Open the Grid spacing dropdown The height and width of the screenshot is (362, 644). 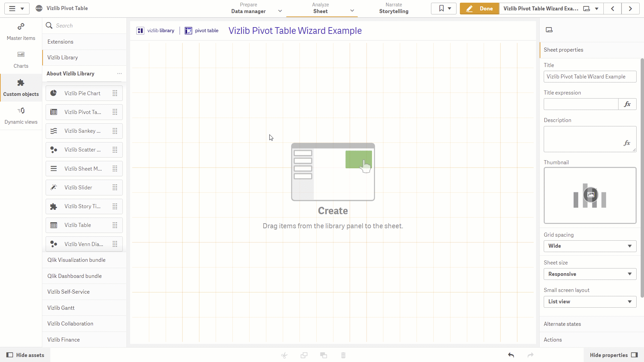[590, 246]
